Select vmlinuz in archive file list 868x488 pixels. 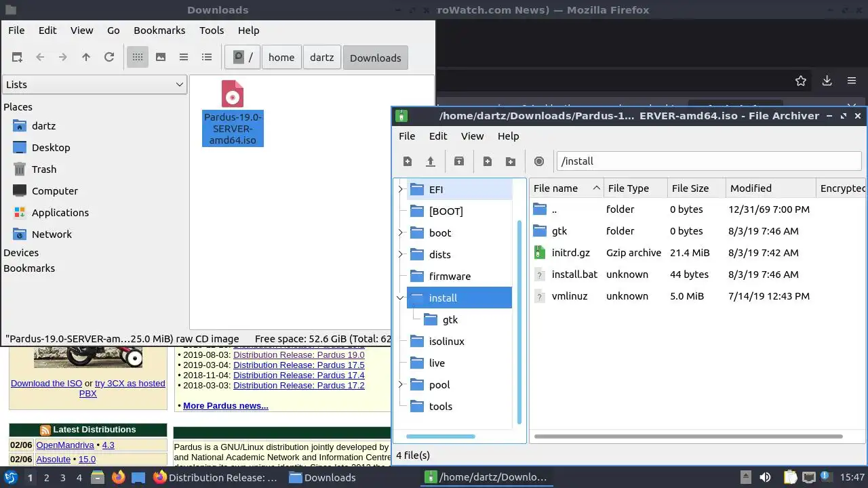pyautogui.click(x=570, y=296)
